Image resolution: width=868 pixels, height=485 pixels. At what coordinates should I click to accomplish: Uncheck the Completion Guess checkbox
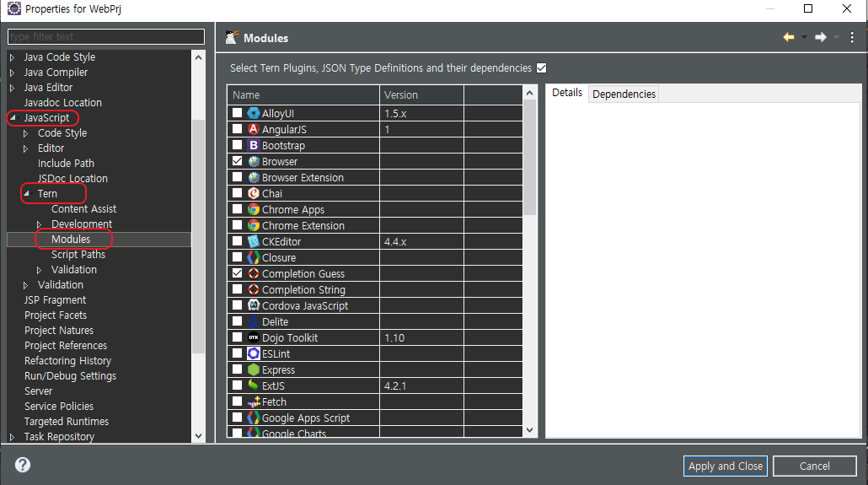(x=237, y=272)
